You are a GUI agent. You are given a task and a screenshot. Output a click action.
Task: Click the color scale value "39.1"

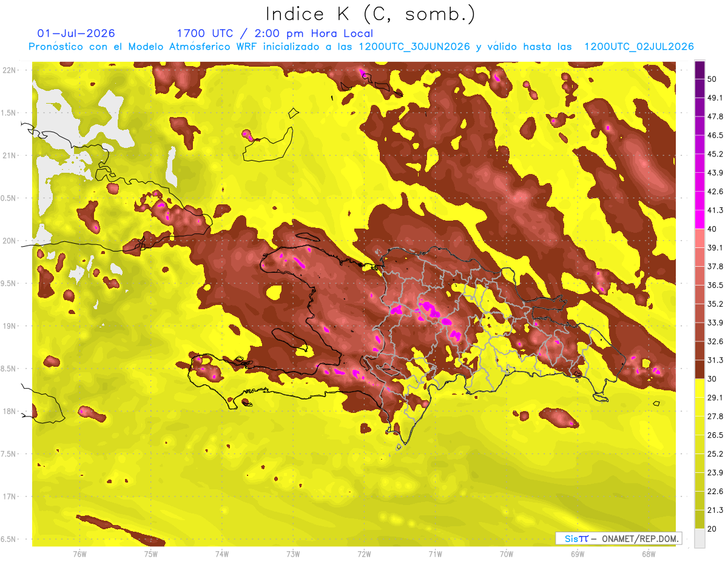click(x=715, y=247)
